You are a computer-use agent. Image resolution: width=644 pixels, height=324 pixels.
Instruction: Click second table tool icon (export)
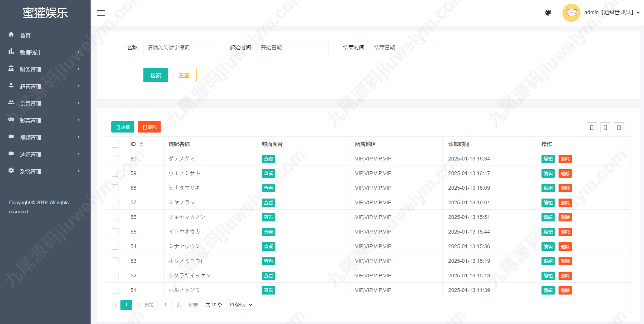(605, 127)
